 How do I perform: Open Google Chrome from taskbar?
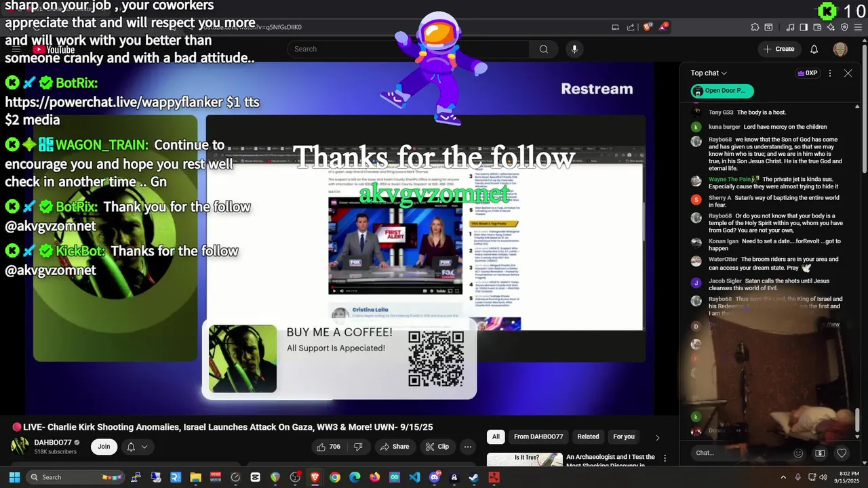point(335,477)
